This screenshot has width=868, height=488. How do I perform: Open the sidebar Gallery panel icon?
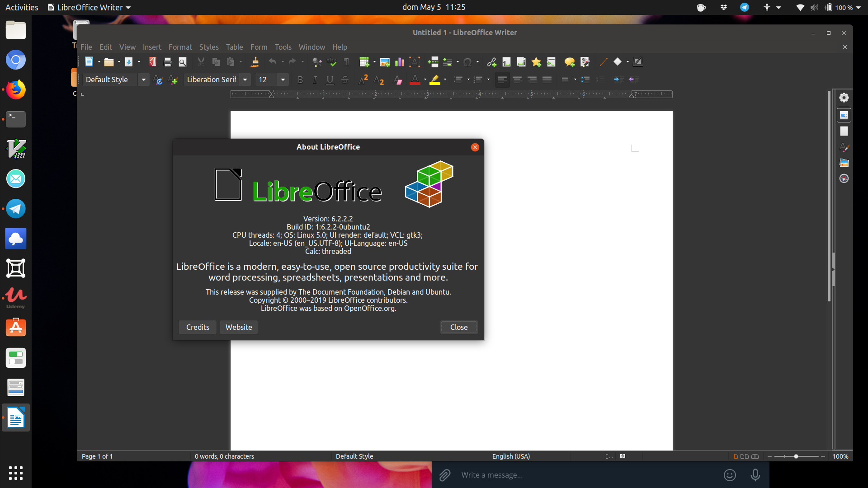click(844, 163)
